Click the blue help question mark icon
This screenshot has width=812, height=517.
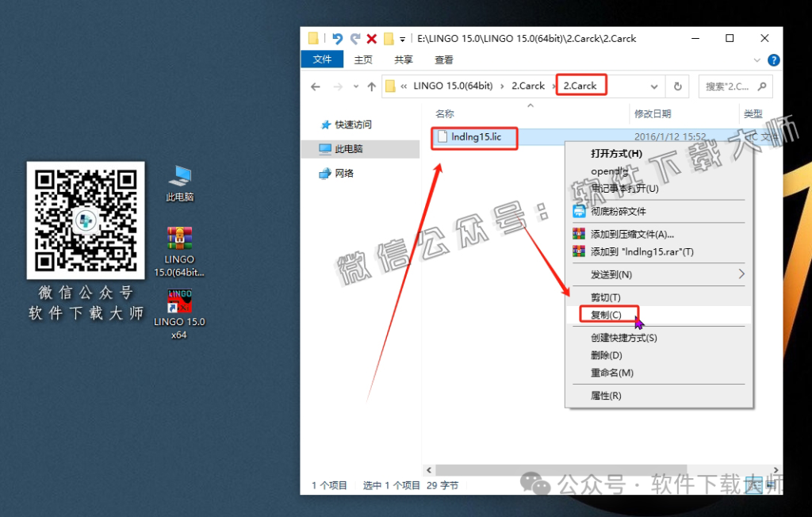pos(773,59)
